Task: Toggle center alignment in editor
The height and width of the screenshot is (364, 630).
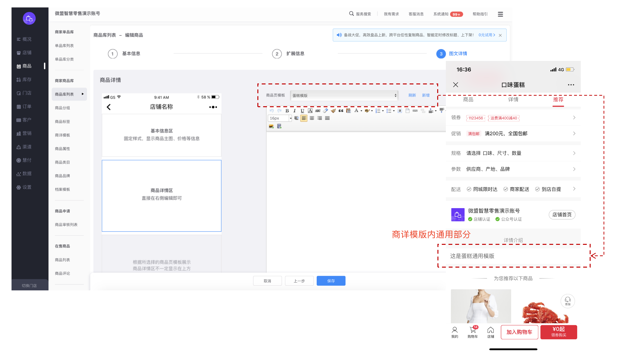Action: [x=312, y=118]
